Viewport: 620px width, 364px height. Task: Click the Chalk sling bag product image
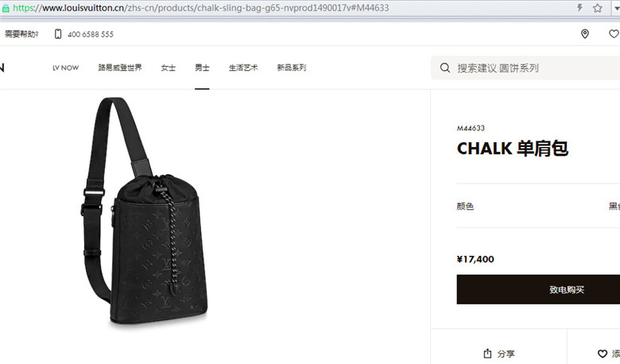(145, 212)
